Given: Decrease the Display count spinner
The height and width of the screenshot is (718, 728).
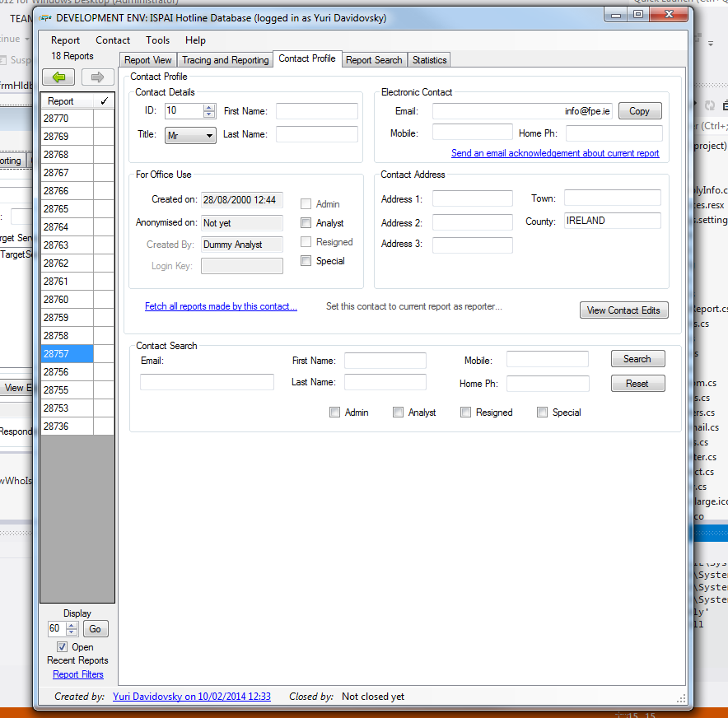Looking at the screenshot, I should pyautogui.click(x=72, y=632).
